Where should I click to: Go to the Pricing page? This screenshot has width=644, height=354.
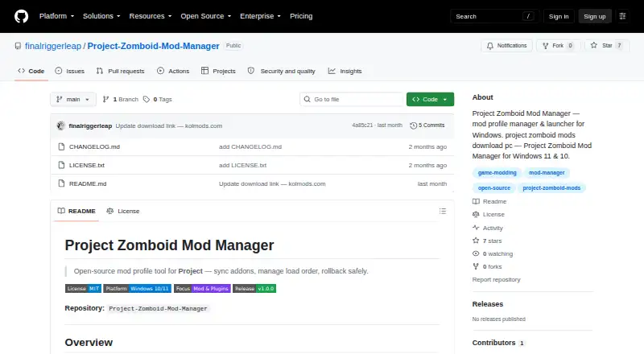coord(301,16)
